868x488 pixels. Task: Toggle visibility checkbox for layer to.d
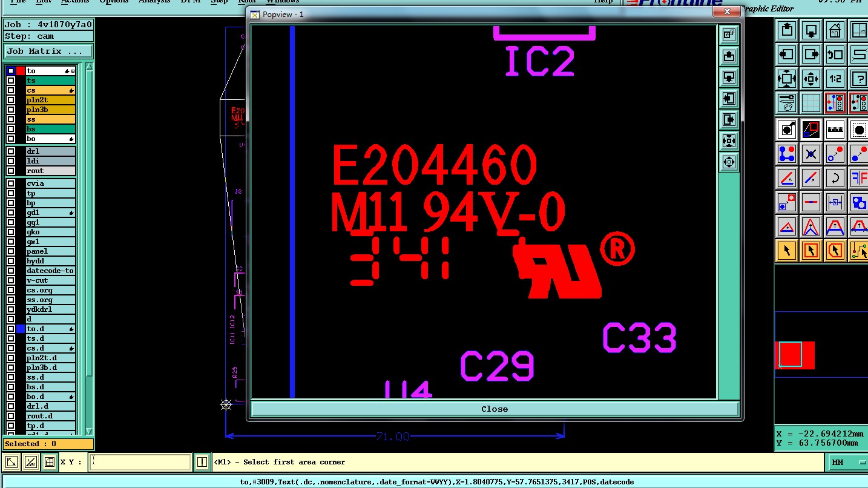11,329
